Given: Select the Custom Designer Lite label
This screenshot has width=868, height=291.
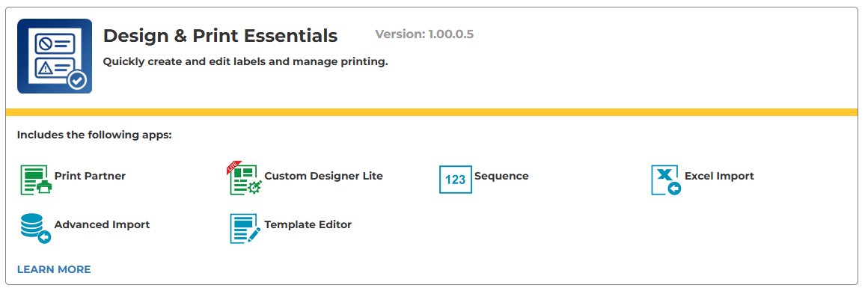Looking at the screenshot, I should pyautogui.click(x=324, y=176).
